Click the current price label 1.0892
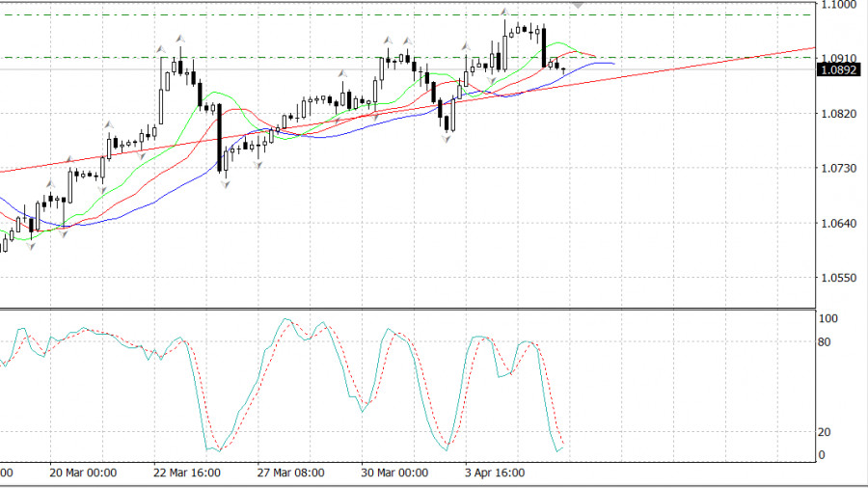The width and height of the screenshot is (868, 488). coord(838,69)
